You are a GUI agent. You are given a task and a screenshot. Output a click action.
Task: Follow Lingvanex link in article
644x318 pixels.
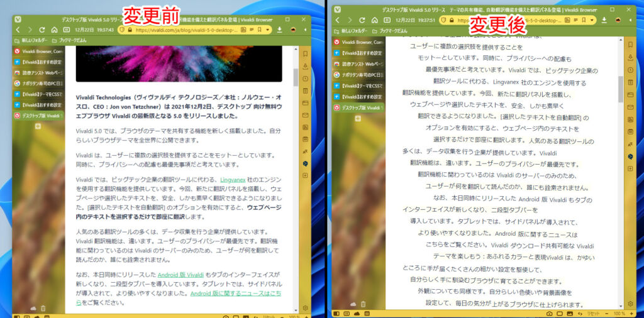pos(233,180)
